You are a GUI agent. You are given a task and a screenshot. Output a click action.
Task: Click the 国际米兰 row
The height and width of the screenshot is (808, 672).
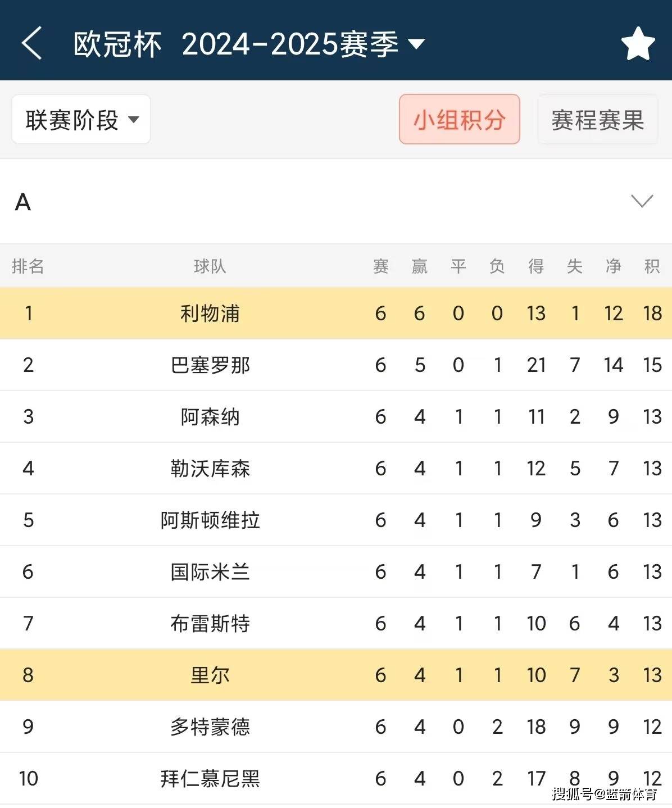(x=210, y=571)
